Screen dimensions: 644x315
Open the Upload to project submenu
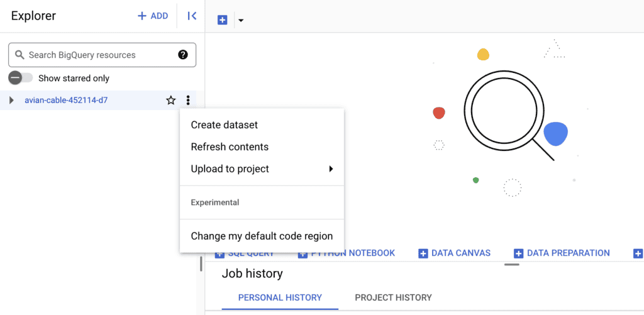coord(262,169)
